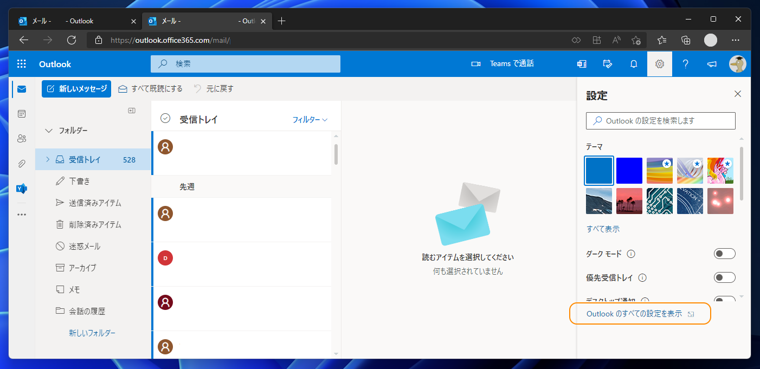
Task: Open the Mail module in left rail
Action: click(21, 89)
